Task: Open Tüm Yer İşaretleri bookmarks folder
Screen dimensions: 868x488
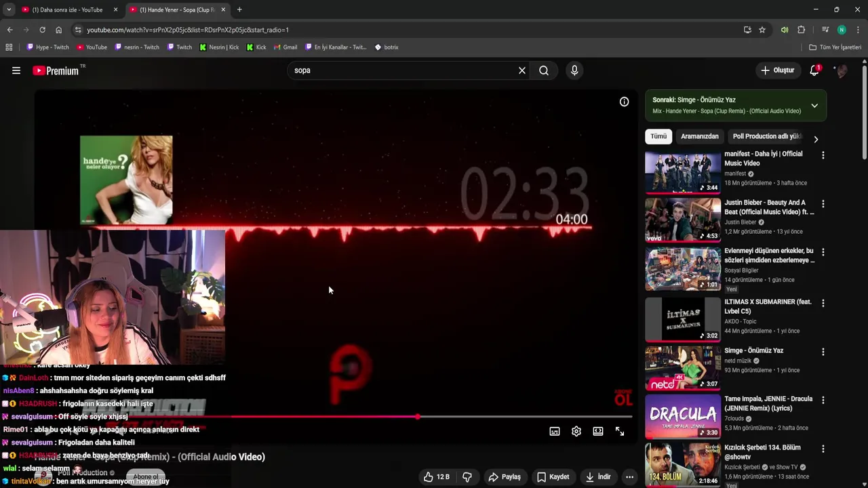Action: coord(835,47)
